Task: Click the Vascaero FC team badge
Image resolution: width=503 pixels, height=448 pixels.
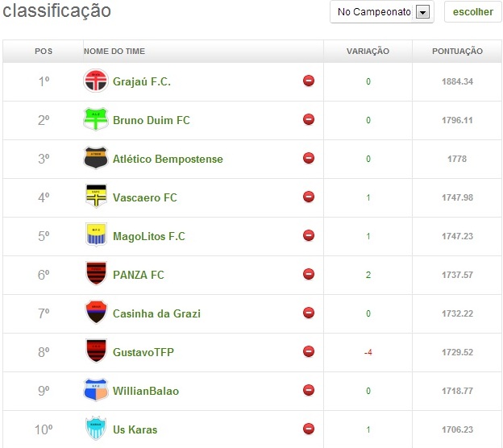Action: 95,197
